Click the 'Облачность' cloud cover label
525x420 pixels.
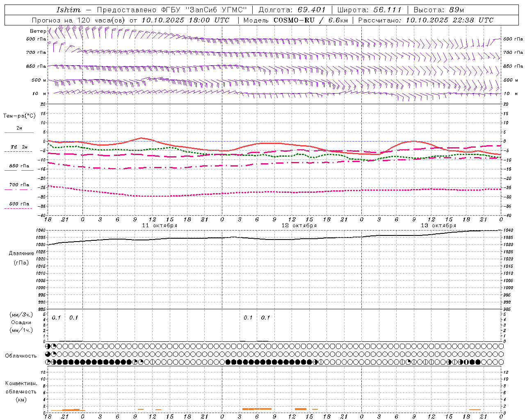tap(21, 356)
